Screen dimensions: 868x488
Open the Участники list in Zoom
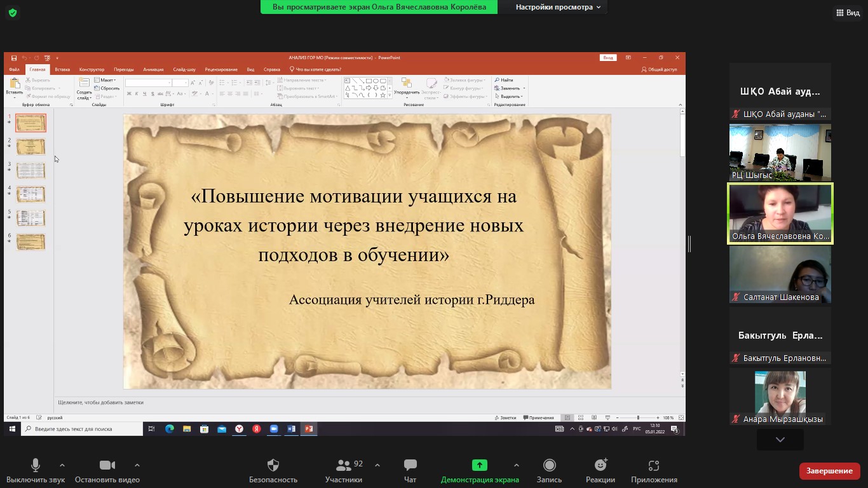tap(344, 470)
